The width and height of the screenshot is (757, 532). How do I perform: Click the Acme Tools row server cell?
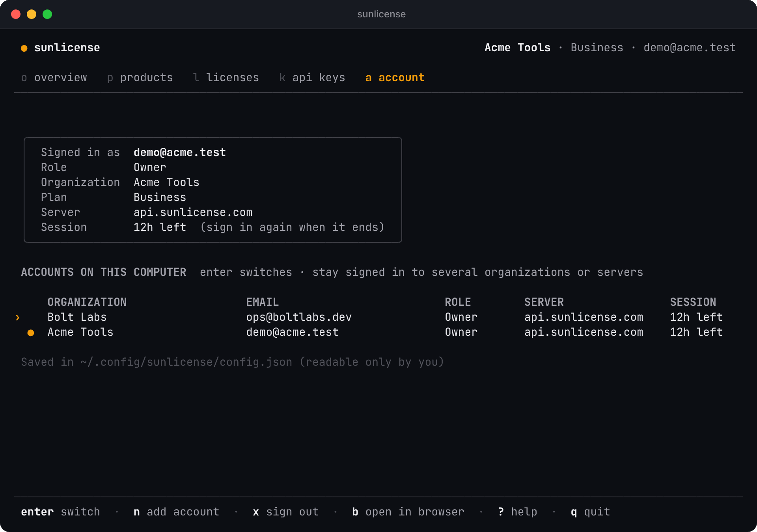[584, 332]
